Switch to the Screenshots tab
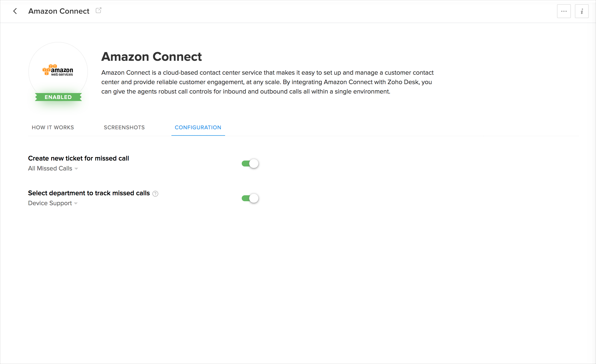596x364 pixels. click(124, 127)
